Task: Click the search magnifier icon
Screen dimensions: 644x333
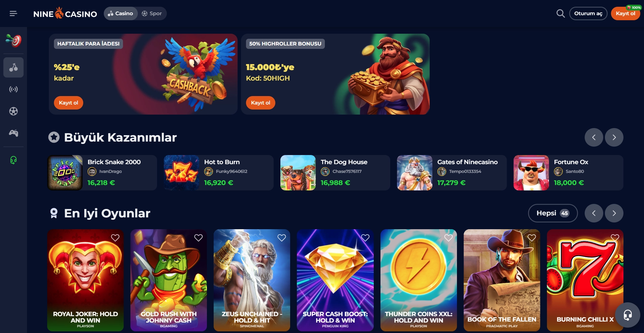Action: [x=560, y=13]
